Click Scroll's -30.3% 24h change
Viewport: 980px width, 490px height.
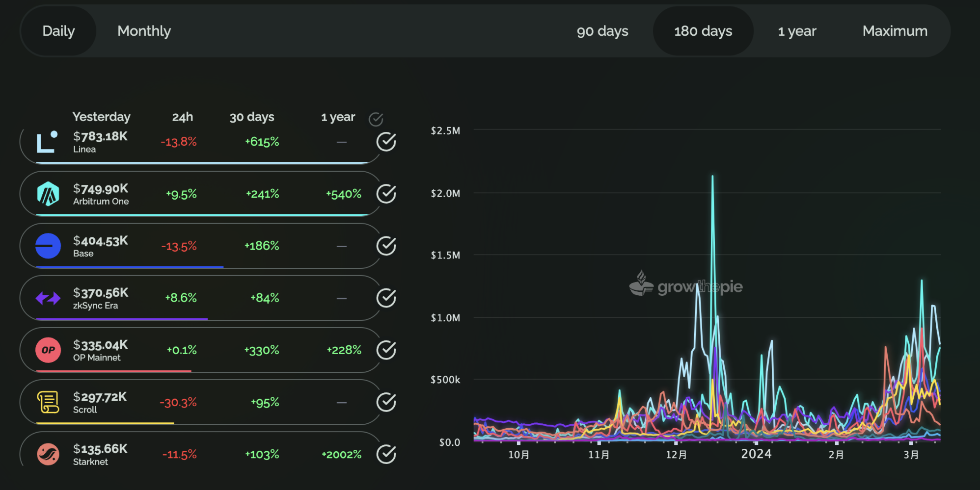click(178, 403)
